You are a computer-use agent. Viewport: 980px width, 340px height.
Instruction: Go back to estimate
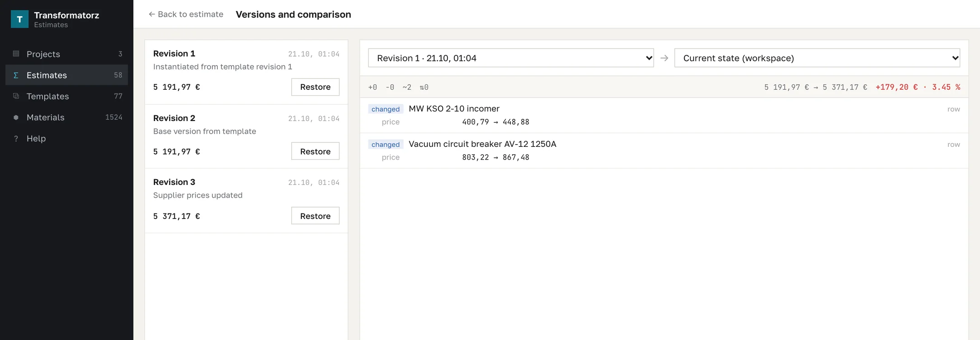[x=186, y=15]
